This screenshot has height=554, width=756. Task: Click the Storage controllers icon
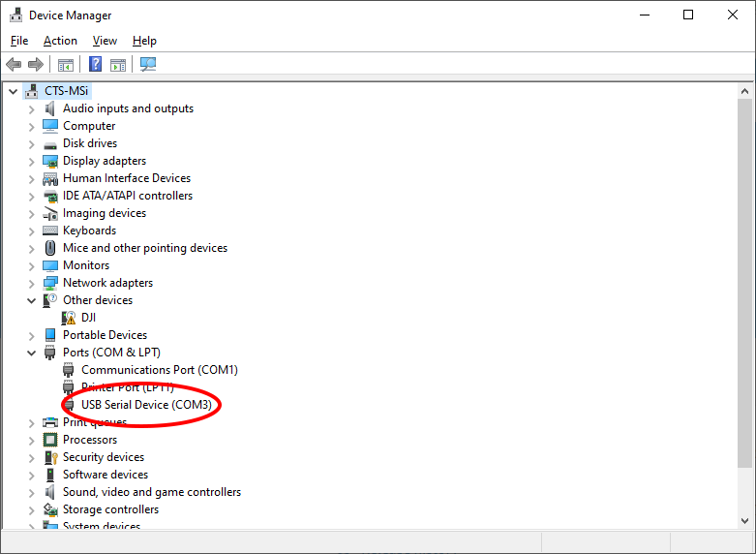[50, 509]
